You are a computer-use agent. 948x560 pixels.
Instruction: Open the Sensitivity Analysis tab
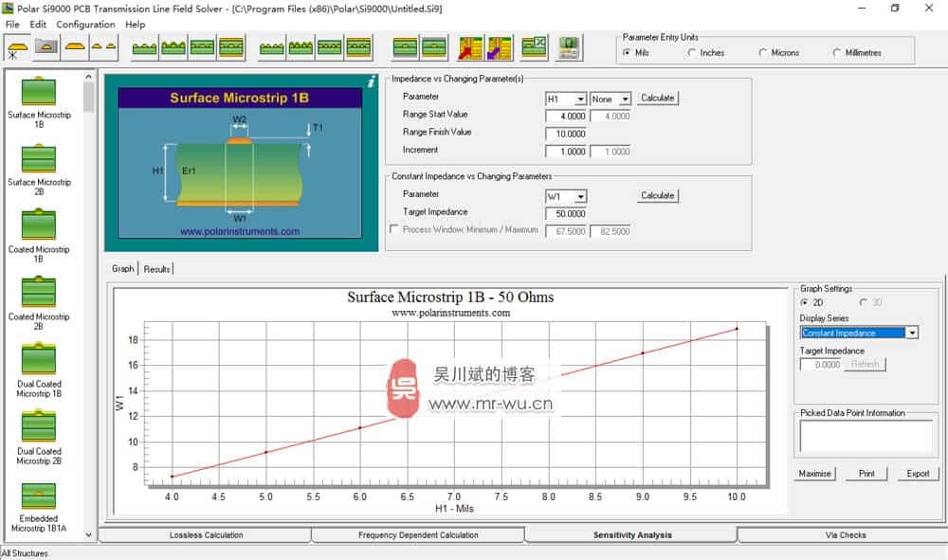point(631,534)
